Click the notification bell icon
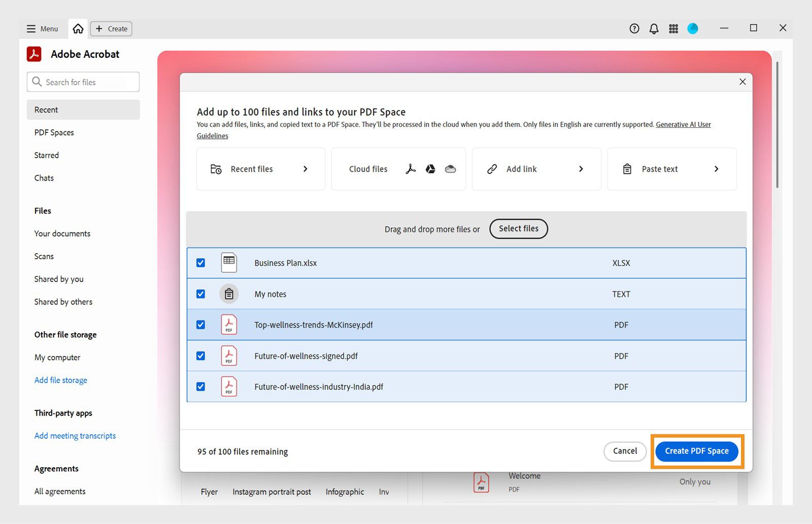Screen dimensions: 812x524 pyautogui.click(x=654, y=28)
